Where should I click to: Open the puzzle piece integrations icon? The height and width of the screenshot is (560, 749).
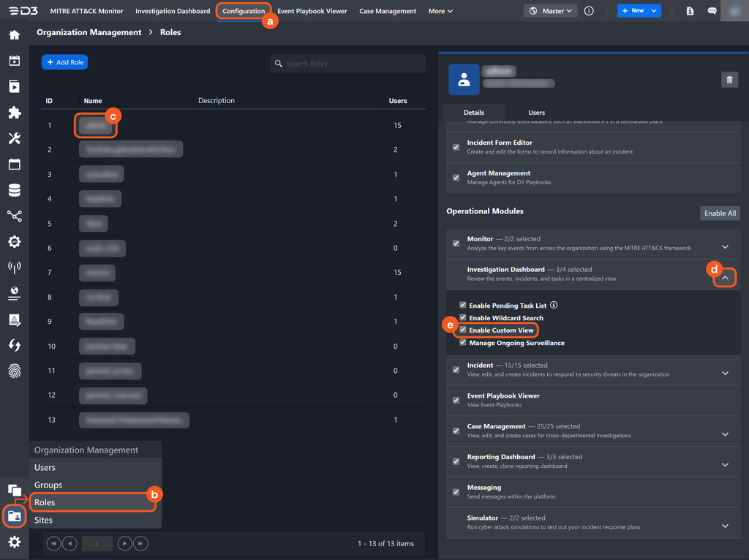(x=14, y=113)
